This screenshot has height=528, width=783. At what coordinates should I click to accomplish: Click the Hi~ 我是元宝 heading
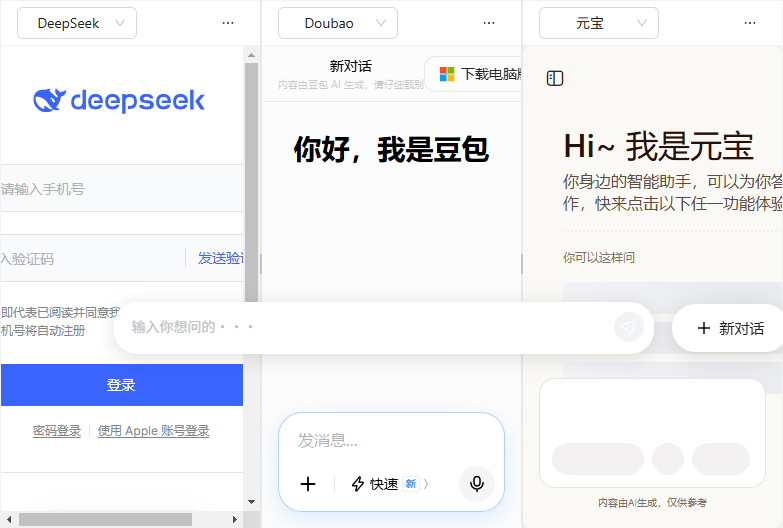[x=658, y=146]
